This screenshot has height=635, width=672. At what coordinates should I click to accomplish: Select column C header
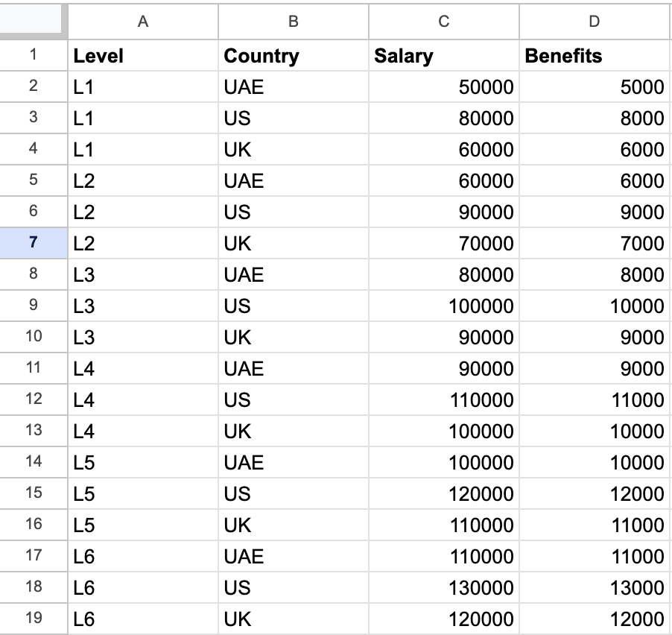pos(444,21)
